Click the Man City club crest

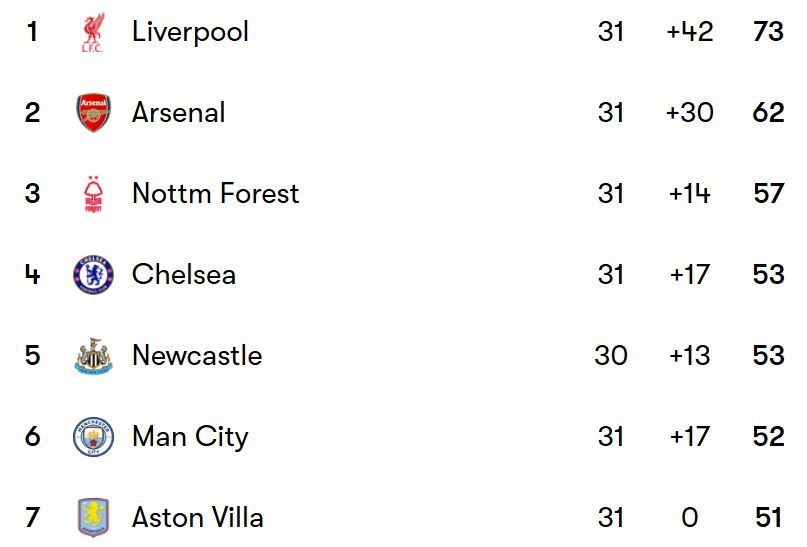[93, 437]
